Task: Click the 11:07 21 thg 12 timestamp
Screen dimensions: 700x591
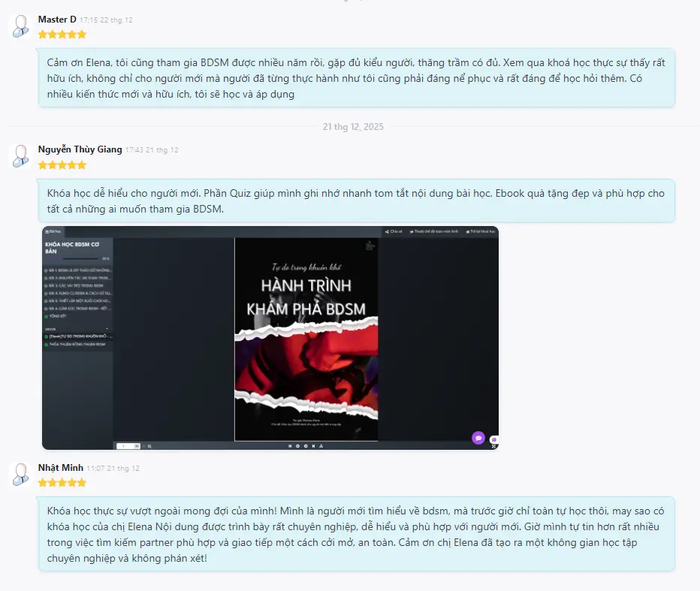Action: pos(113,468)
